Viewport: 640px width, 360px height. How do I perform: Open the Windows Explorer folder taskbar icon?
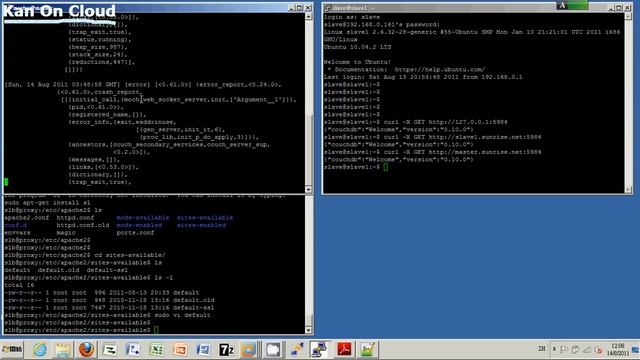click(x=63, y=349)
